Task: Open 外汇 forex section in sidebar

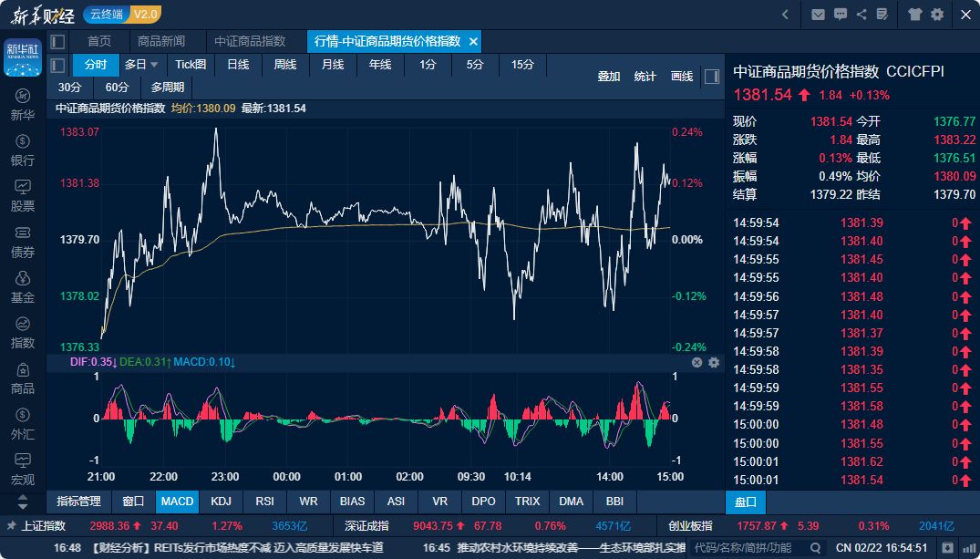Action: [23, 423]
